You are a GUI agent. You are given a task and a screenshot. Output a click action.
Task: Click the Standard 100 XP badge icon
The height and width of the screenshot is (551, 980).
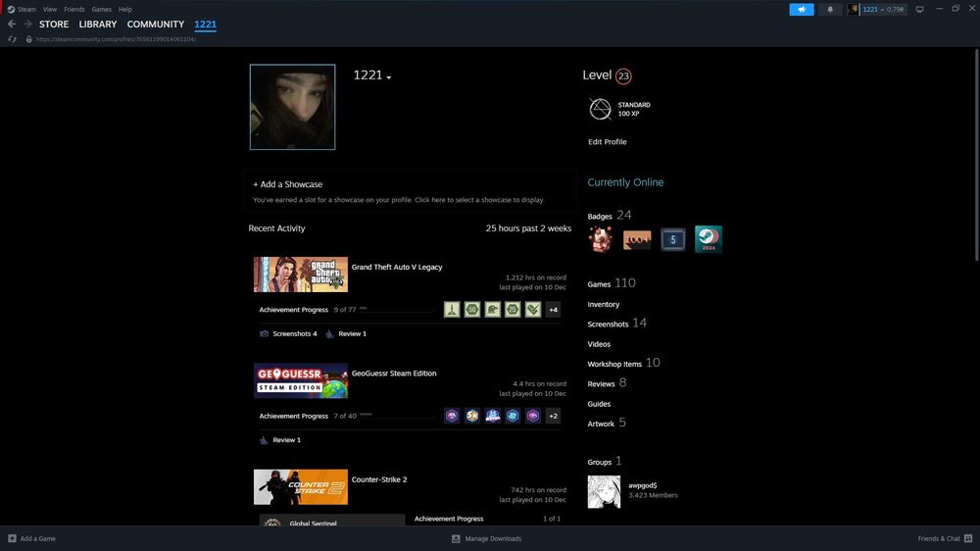point(600,109)
